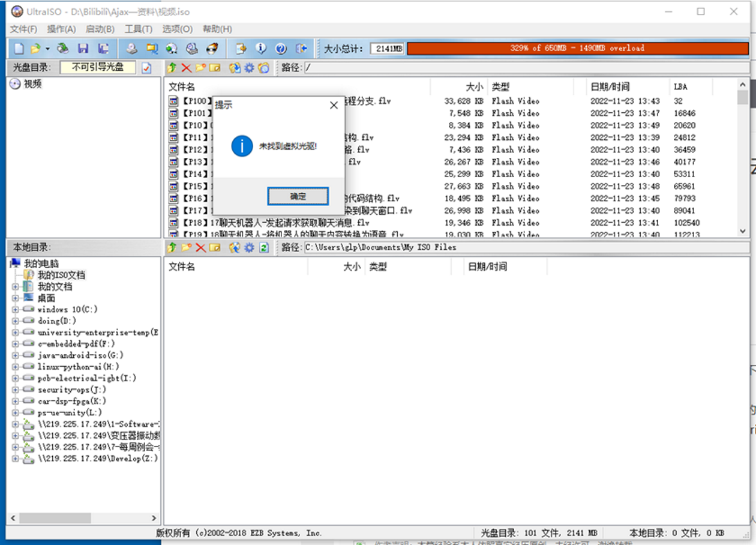This screenshot has width=756, height=545.
Task: Click the extract icon in the ISO pane toolbar
Action: coord(235,68)
